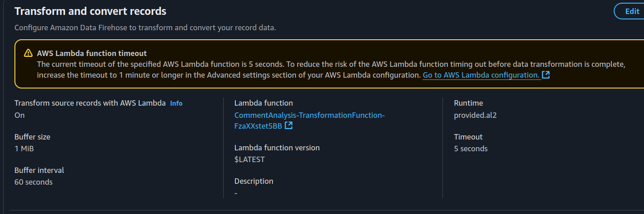Open the CommentAnalysis-TransformationFunction Lambda link
Image resolution: width=644 pixels, height=214 pixels.
tap(309, 115)
